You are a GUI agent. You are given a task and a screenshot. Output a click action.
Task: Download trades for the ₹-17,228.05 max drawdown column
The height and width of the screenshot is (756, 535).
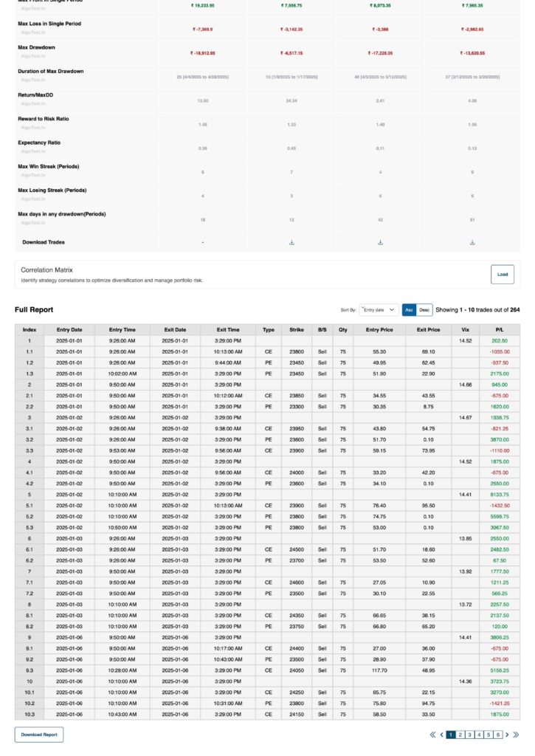click(x=380, y=242)
